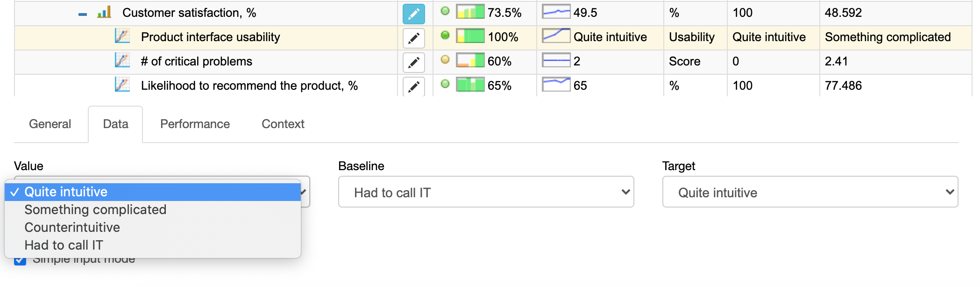
Task: Open the Baseline dropdown showing Had to call IT
Action: click(485, 192)
